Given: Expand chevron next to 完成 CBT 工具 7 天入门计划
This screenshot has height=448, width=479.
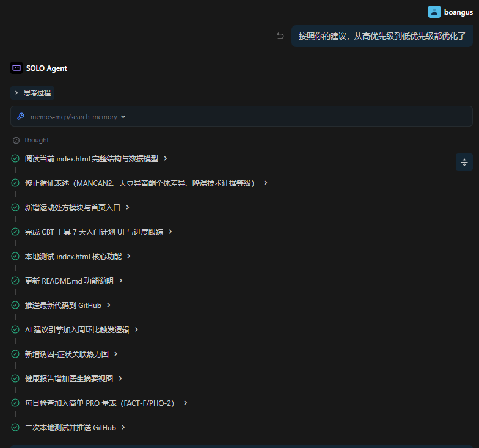Looking at the screenshot, I should coord(170,232).
